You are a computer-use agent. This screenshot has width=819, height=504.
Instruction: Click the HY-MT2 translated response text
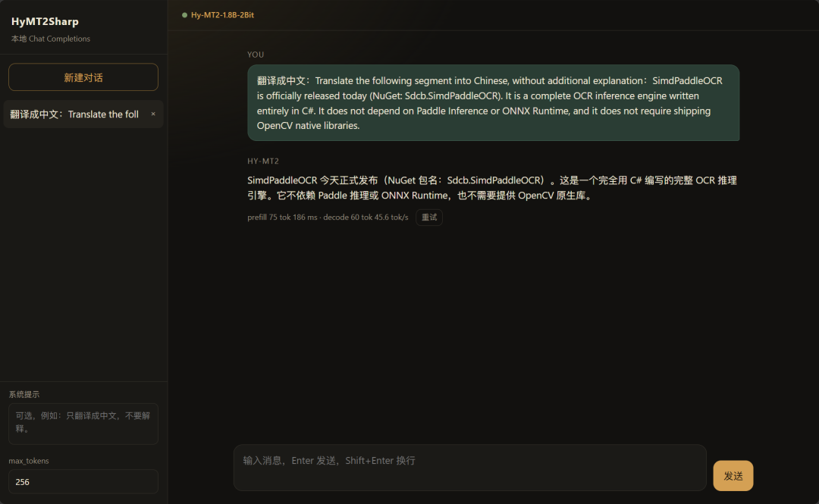[492, 188]
